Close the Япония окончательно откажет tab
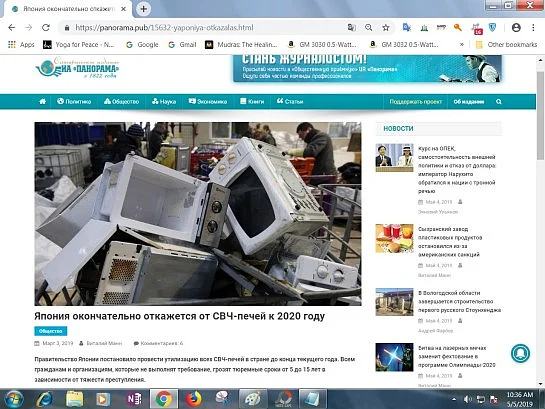Image resolution: width=545 pixels, height=409 pixels. (x=123, y=9)
